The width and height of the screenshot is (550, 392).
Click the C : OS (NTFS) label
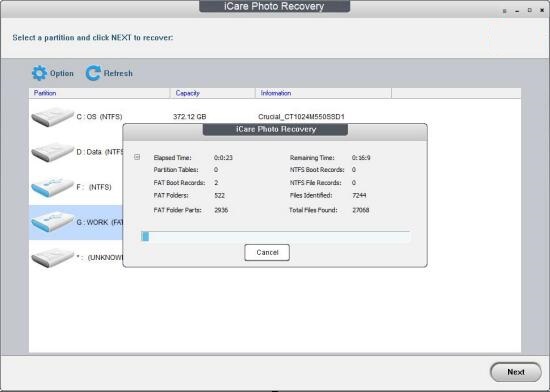point(99,117)
